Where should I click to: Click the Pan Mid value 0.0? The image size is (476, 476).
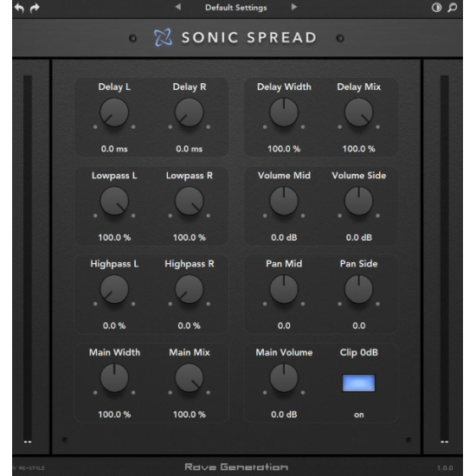coord(284,325)
